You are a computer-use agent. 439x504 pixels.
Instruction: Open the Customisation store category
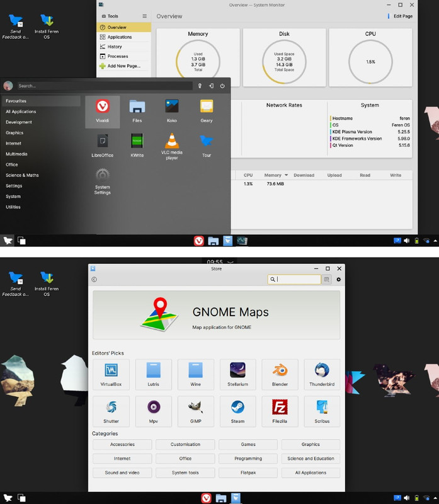[185, 444]
